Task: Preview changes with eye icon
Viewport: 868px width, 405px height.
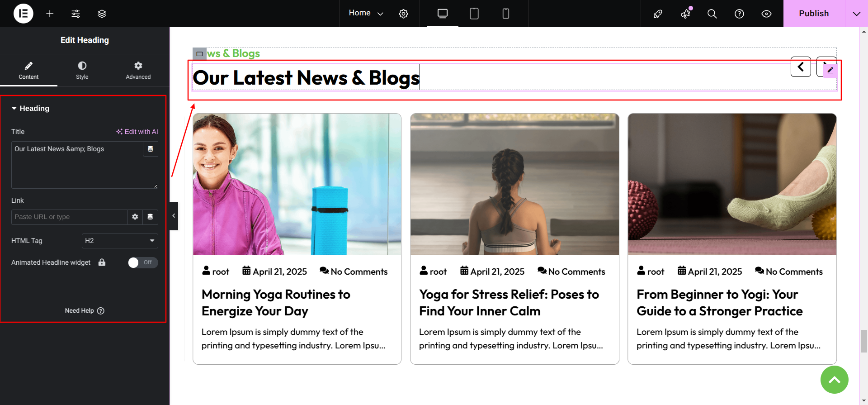Action: coord(766,14)
